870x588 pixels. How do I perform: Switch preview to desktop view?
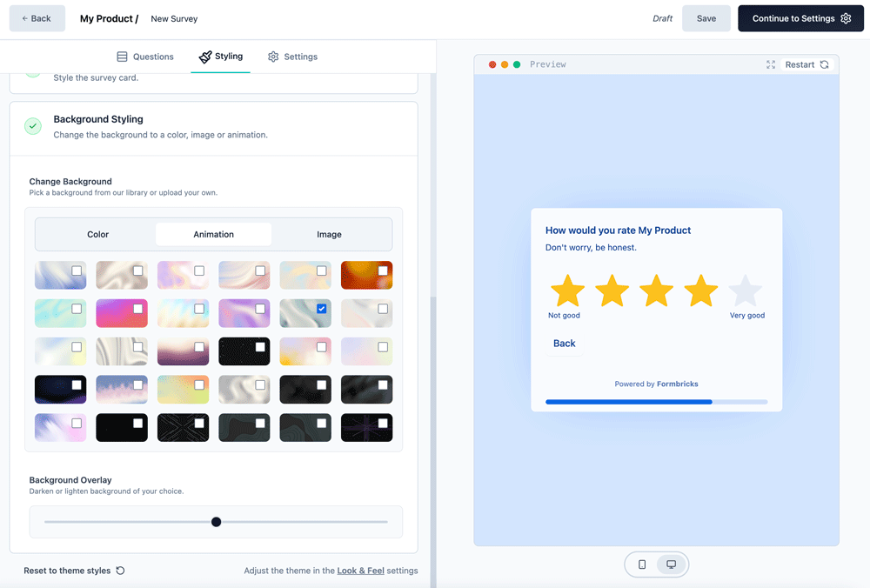(670, 565)
